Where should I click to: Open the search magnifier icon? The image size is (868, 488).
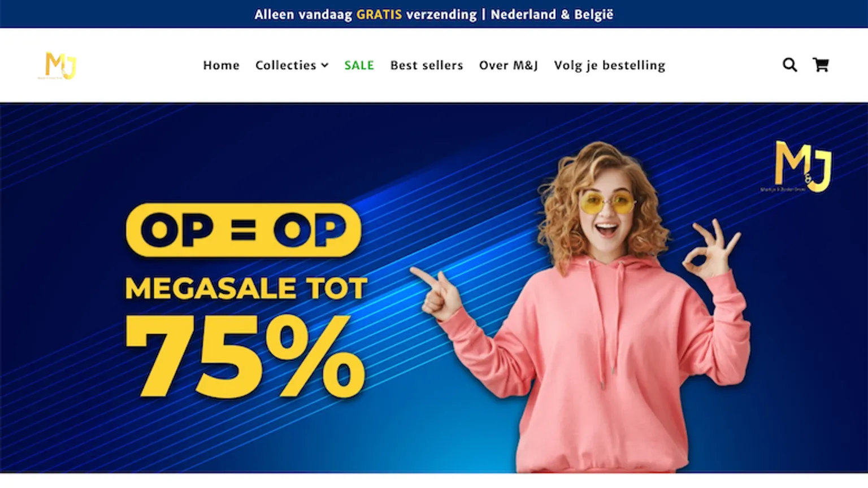pos(789,65)
